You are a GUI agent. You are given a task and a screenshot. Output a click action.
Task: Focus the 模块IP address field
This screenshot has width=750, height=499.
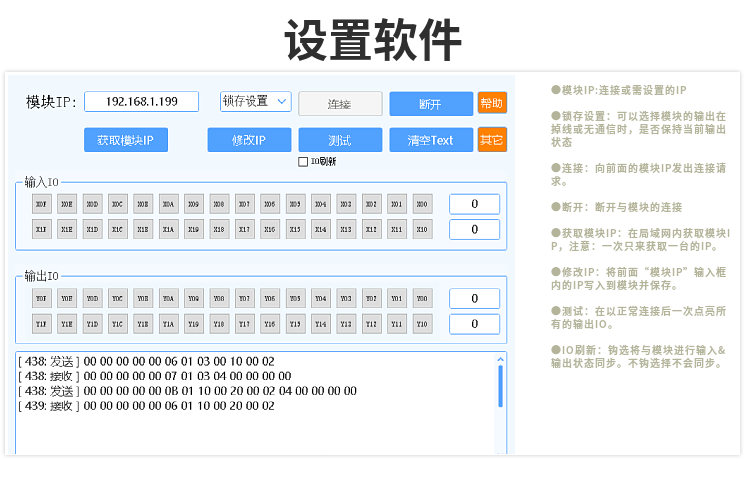pyautogui.click(x=142, y=102)
